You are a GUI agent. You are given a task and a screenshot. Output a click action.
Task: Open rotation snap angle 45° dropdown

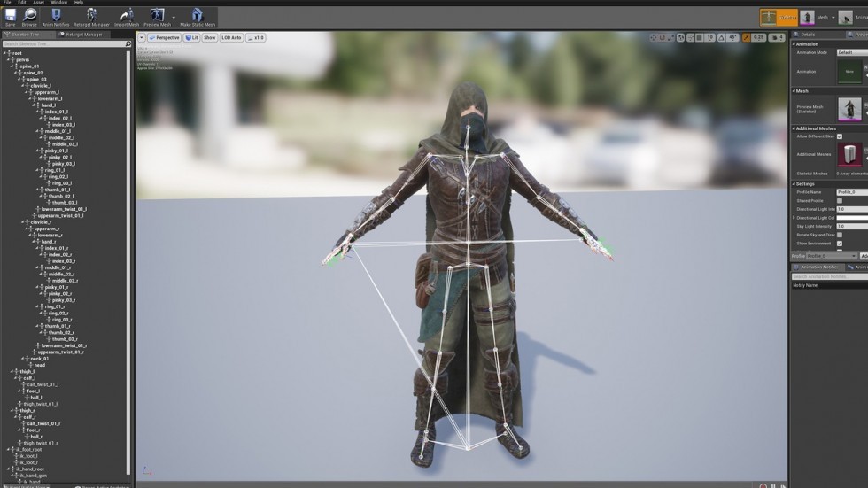coord(732,37)
